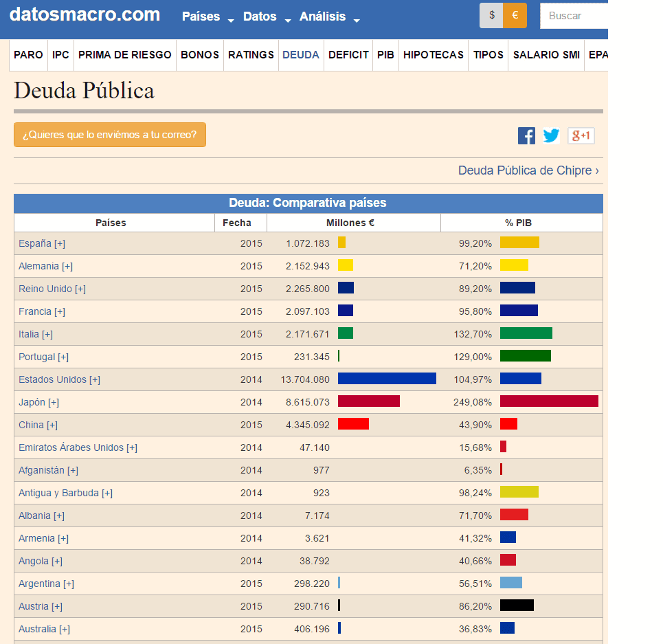Click Japón's red % PIB bar

point(549,401)
